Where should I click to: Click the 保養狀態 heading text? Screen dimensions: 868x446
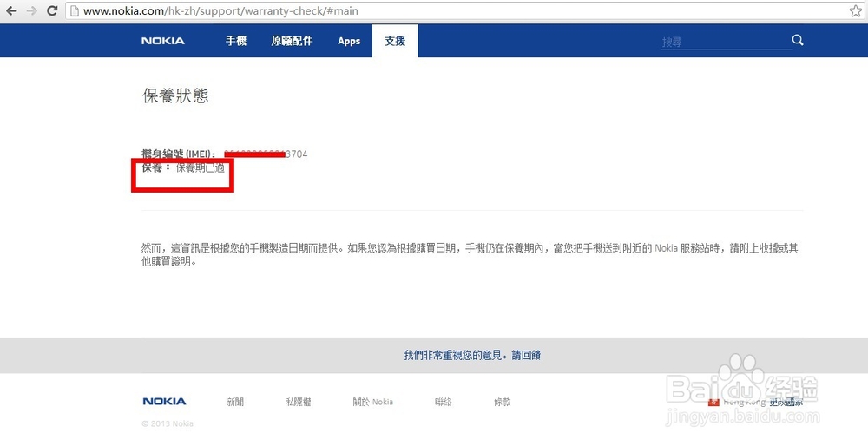point(175,95)
